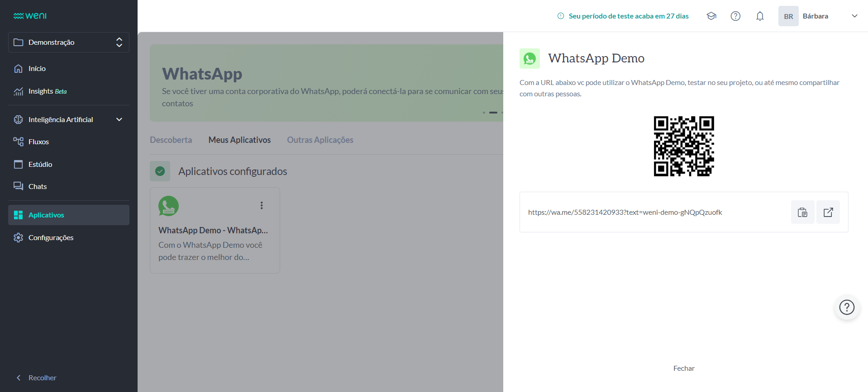Open the WhatsApp Demo link externally
Image resolution: width=868 pixels, height=392 pixels.
828,212
